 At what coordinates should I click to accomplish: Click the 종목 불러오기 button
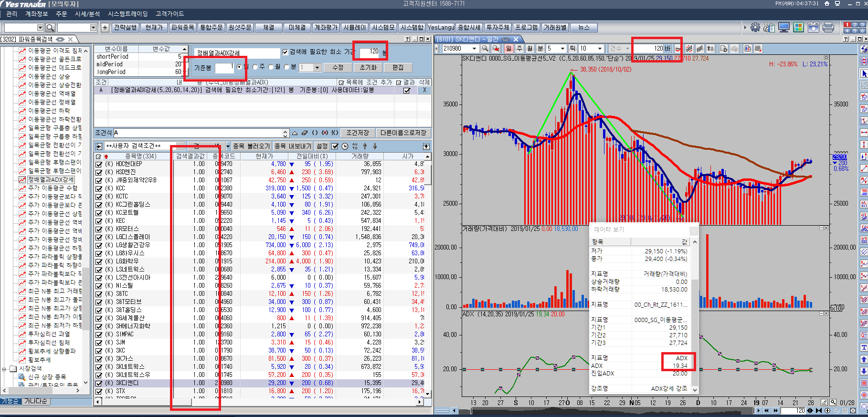252,146
